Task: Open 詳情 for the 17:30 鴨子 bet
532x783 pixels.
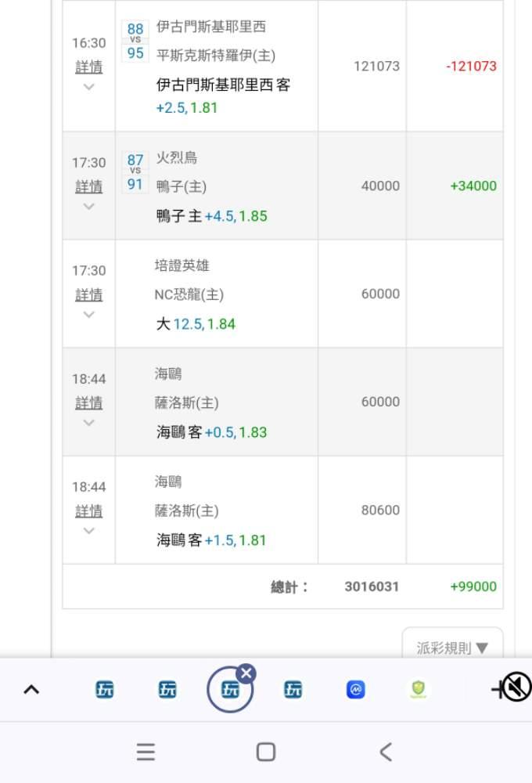Action: (88, 186)
